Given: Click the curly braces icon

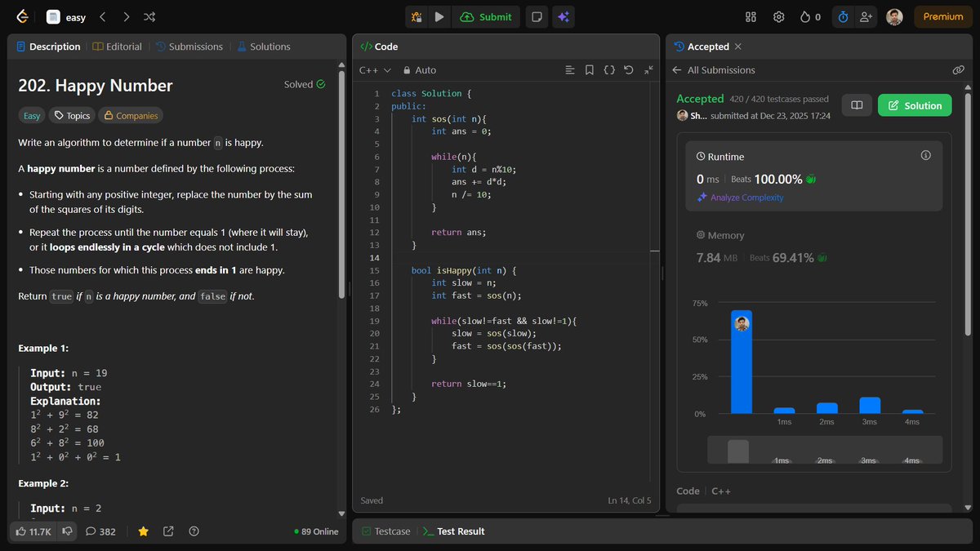Looking at the screenshot, I should point(609,70).
